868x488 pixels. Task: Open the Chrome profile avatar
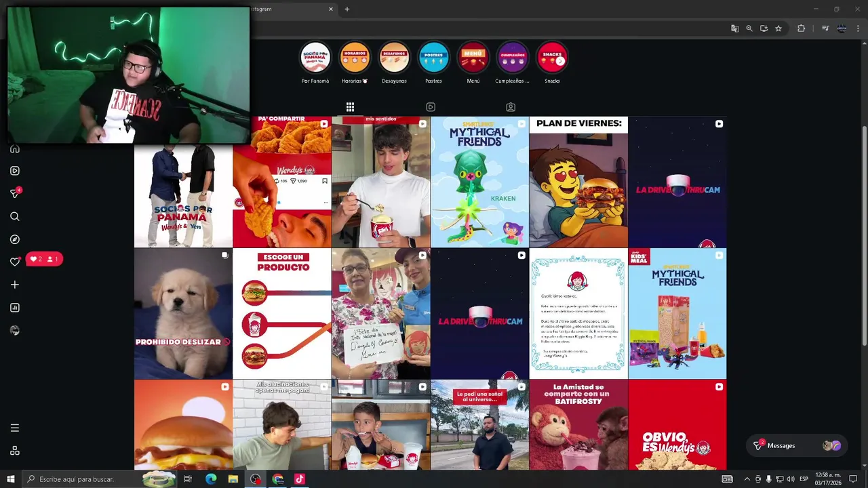pos(842,28)
